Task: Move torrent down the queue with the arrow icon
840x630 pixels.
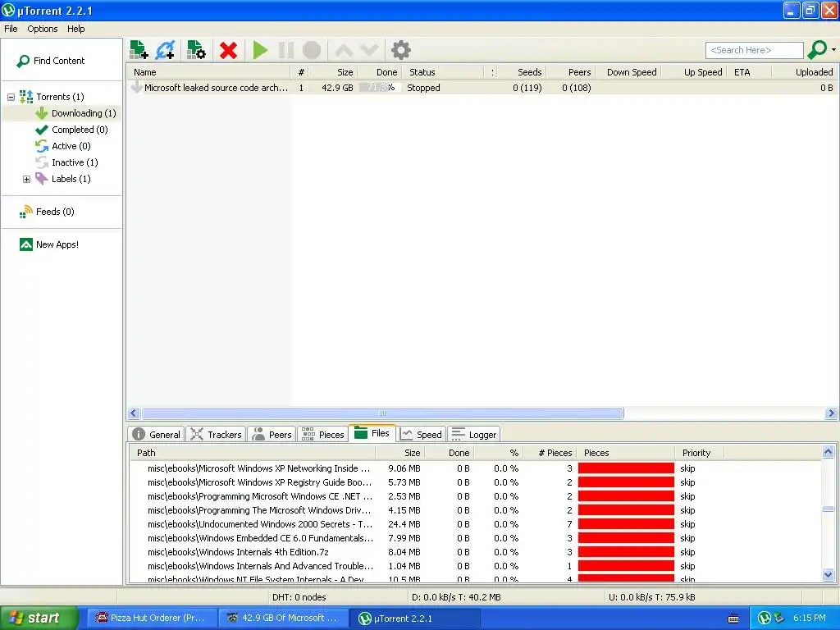Action: click(369, 50)
